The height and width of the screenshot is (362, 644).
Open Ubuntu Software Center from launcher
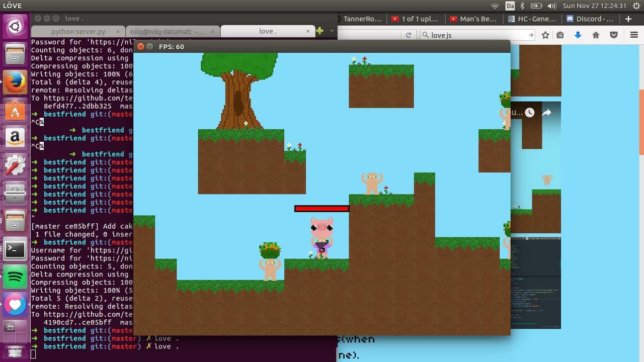click(15, 109)
